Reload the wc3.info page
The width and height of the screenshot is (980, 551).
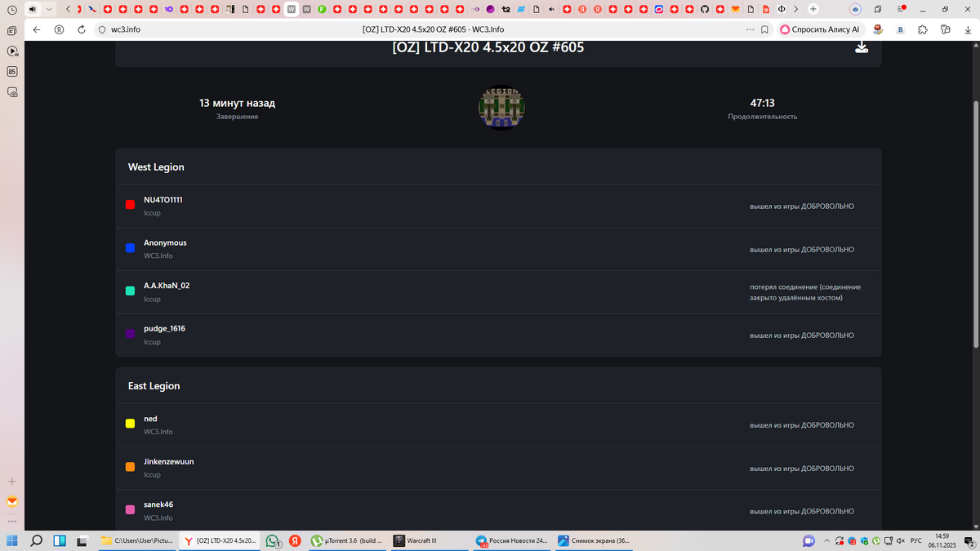[81, 29]
